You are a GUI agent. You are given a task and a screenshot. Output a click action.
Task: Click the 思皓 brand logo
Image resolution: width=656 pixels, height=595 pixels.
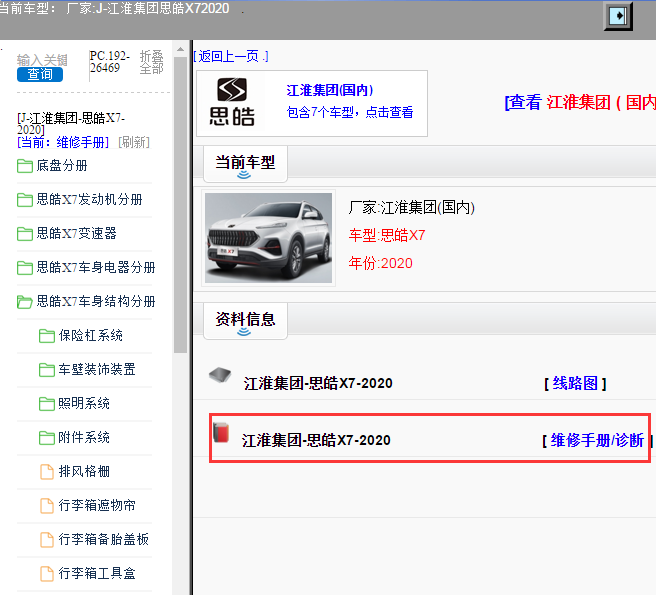232,103
